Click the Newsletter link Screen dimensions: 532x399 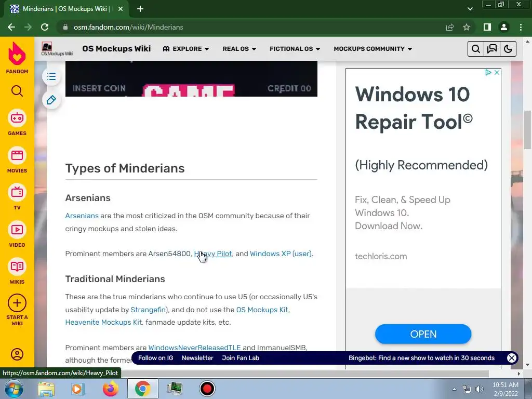pos(197,358)
